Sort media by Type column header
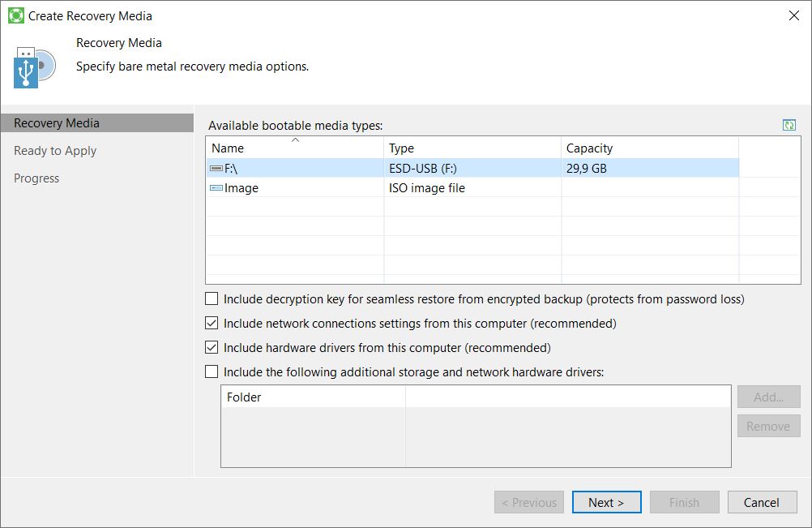812x528 pixels. [472, 148]
